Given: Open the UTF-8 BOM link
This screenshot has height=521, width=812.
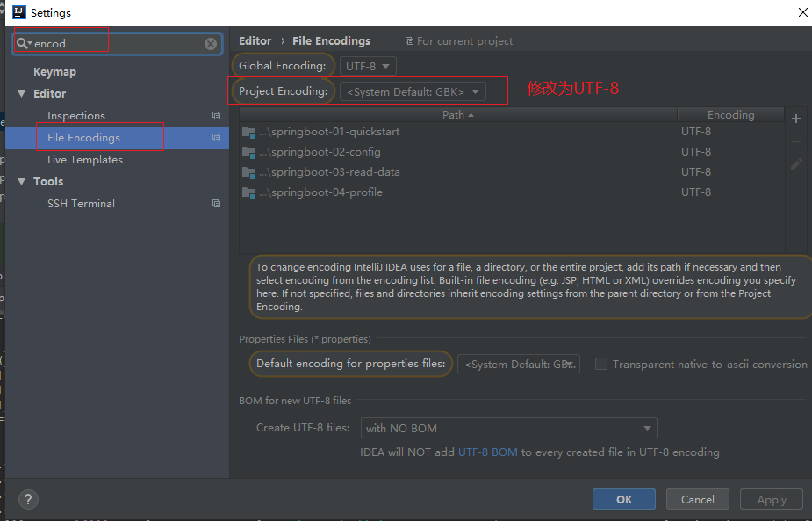Looking at the screenshot, I should coord(487,452).
